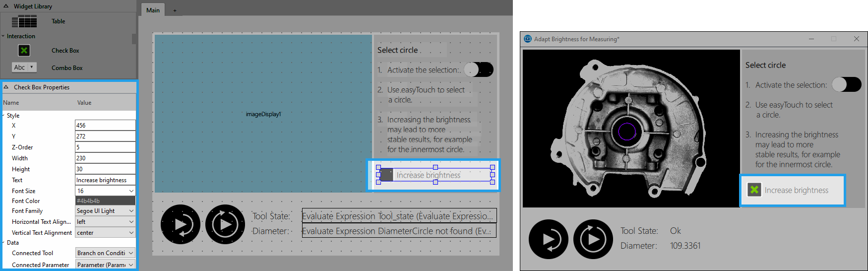Screen dimensions: 868x271
Task: Collapse the Interaction category
Action: 3,36
